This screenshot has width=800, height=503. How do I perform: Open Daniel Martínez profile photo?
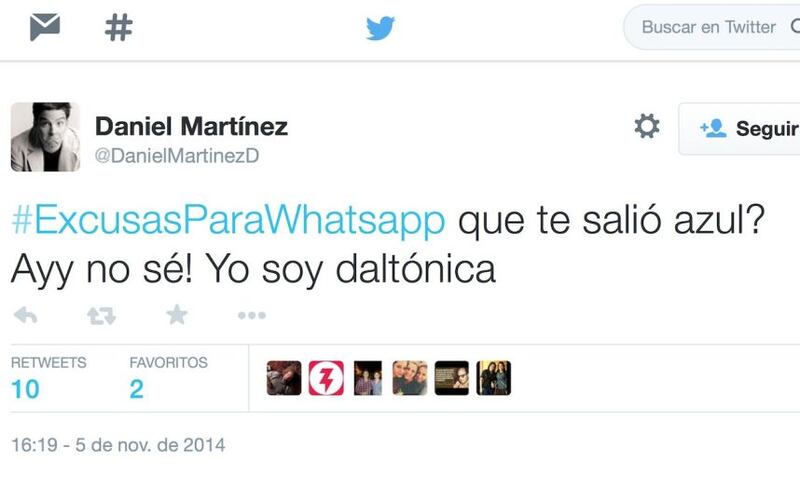pos(45,137)
